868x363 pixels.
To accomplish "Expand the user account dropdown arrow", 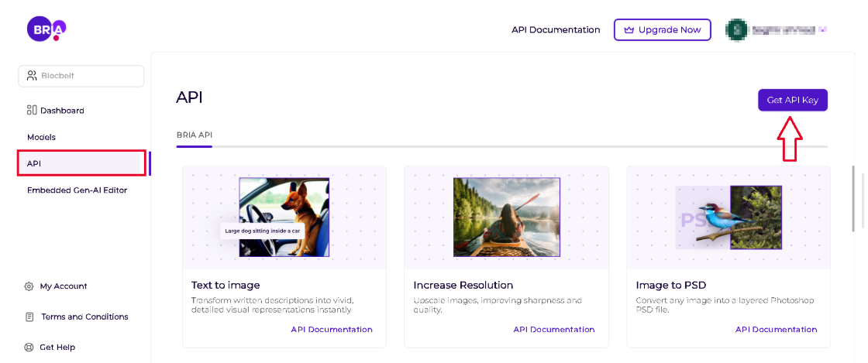I will (823, 29).
